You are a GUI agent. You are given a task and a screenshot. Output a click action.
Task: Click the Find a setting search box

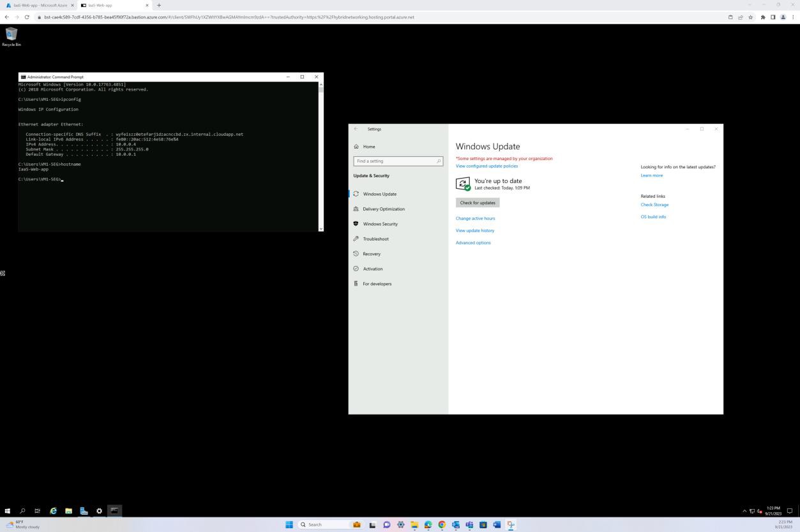click(x=396, y=161)
